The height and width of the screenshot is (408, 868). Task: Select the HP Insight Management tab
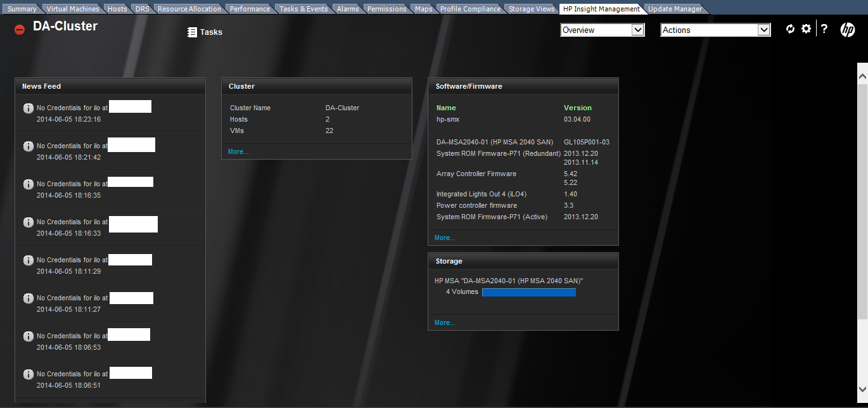(x=601, y=9)
